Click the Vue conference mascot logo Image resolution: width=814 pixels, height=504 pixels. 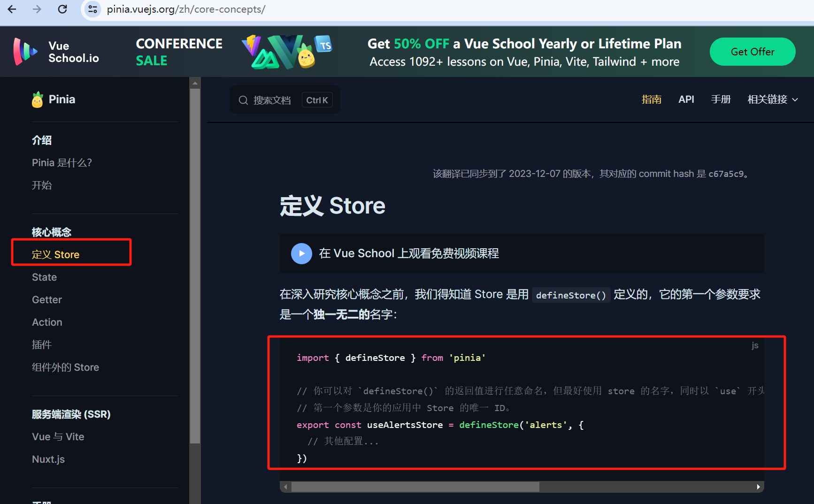pos(286,52)
